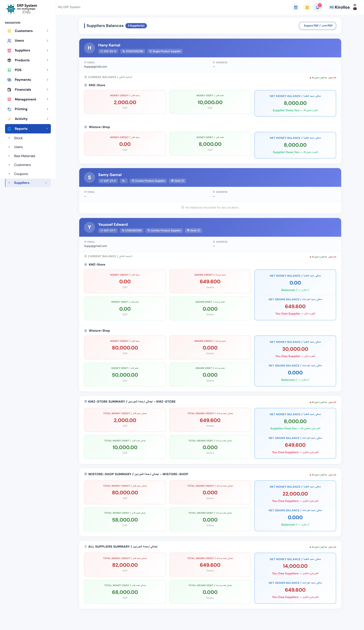Click the SUP-83-D code tag
This screenshot has width=364, height=630.
(108, 51)
